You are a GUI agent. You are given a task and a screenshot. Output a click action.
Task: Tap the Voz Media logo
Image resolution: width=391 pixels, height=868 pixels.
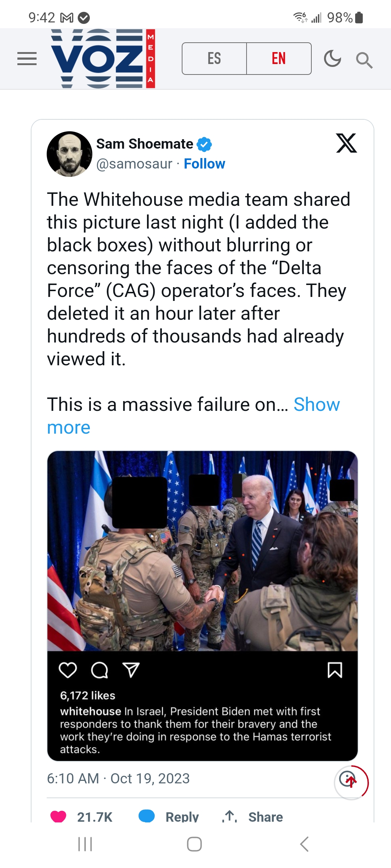[x=103, y=59]
